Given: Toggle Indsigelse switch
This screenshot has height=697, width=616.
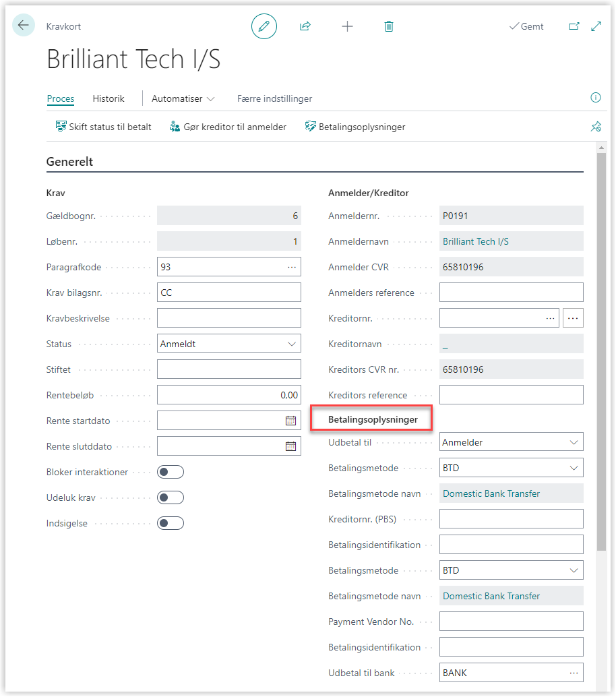Looking at the screenshot, I should click(171, 523).
